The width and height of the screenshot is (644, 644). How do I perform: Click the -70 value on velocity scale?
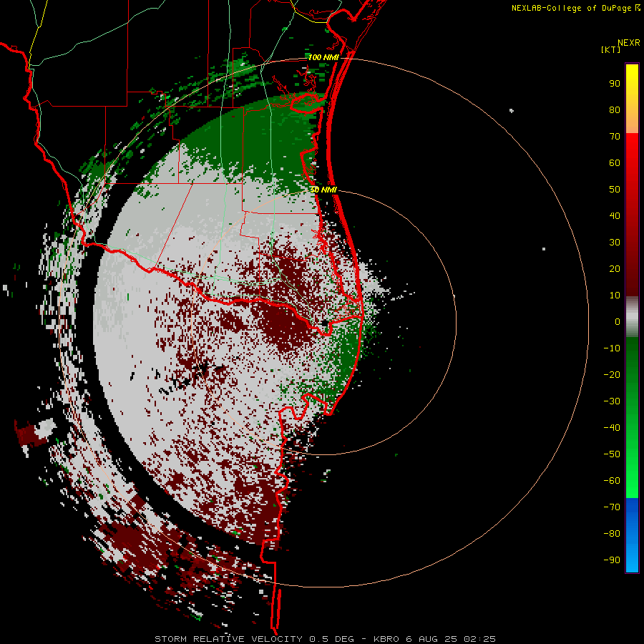tap(612, 507)
